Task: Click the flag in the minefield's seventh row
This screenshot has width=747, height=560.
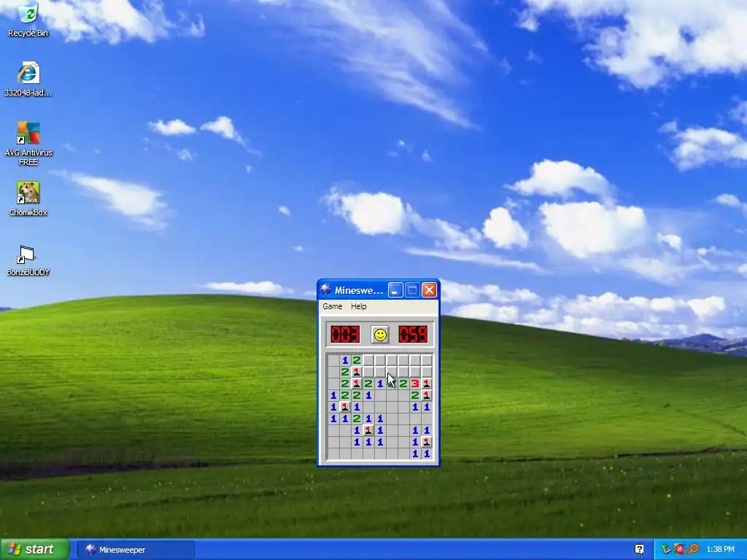Action: coord(368,430)
